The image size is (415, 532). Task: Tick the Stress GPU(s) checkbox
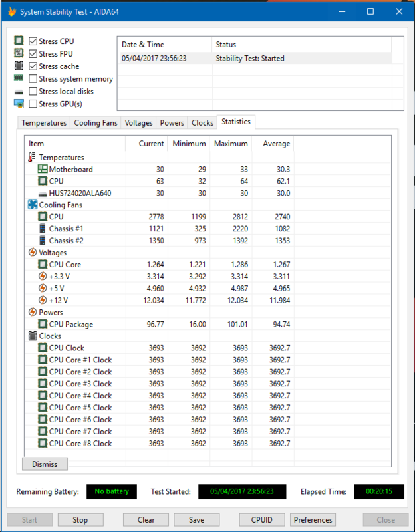coord(33,104)
